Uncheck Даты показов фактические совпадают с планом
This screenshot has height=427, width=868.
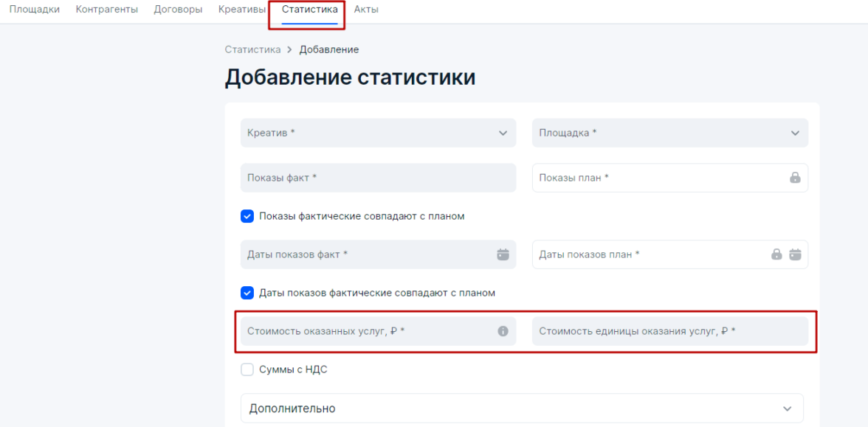(247, 293)
